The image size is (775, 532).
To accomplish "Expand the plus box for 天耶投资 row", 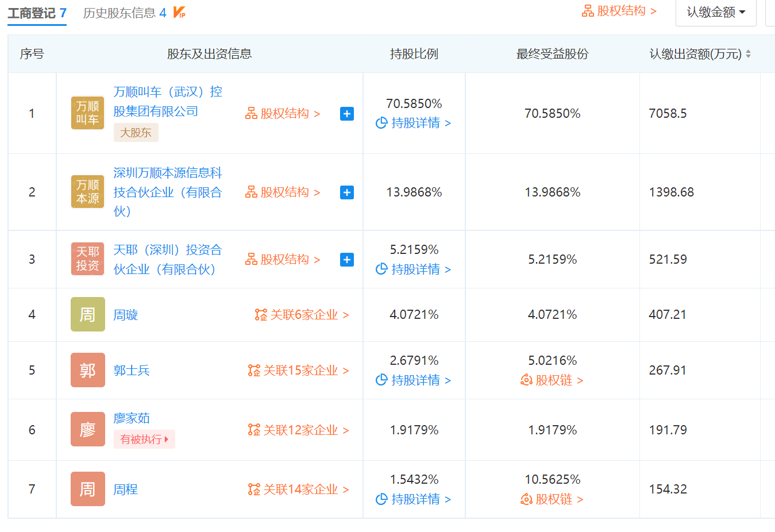I will click(x=347, y=260).
